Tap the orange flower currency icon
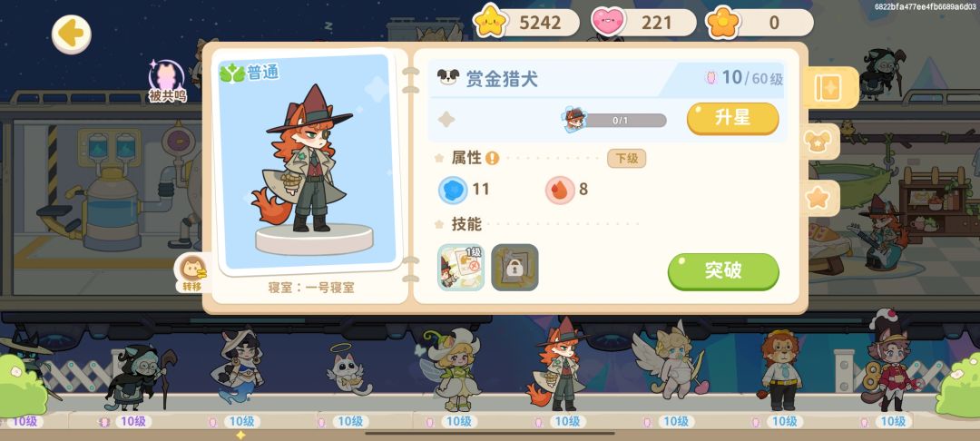 pyautogui.click(x=723, y=23)
